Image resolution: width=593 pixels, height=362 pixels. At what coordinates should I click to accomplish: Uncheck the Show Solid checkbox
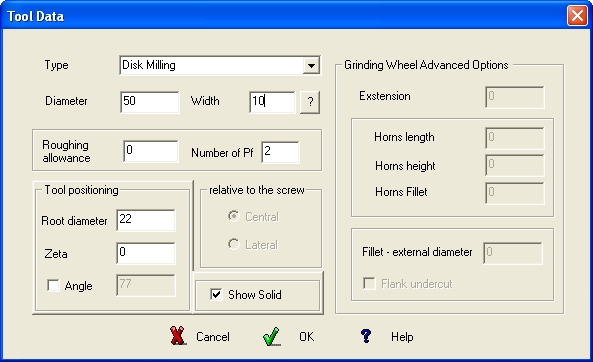tap(216, 294)
